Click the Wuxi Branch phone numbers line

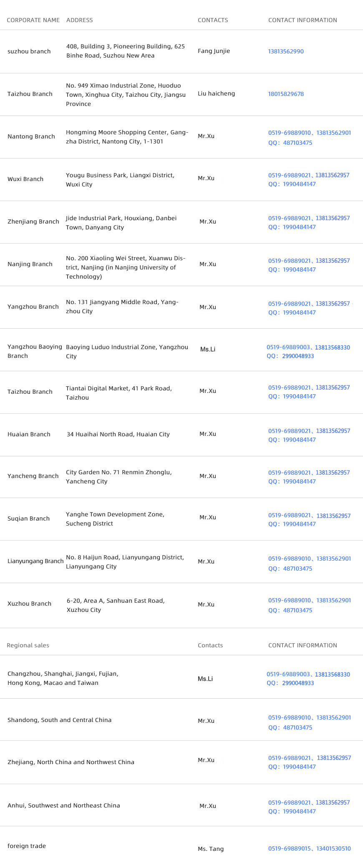point(309,175)
